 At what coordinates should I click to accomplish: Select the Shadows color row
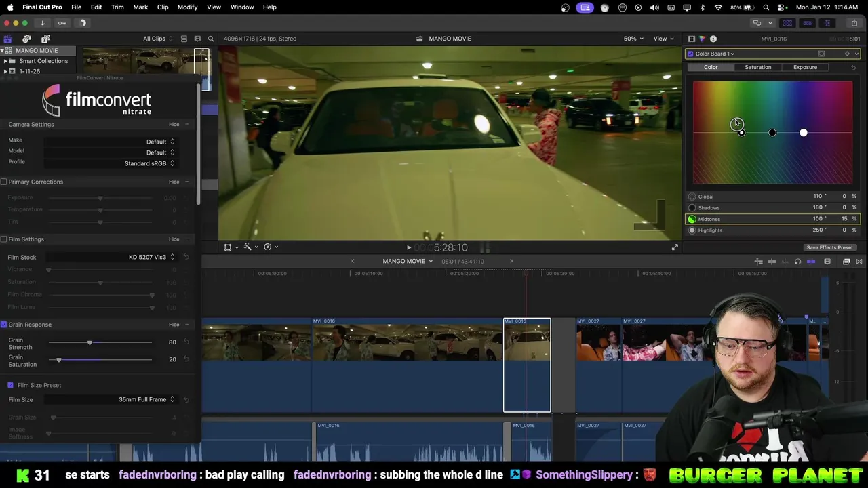pos(772,207)
